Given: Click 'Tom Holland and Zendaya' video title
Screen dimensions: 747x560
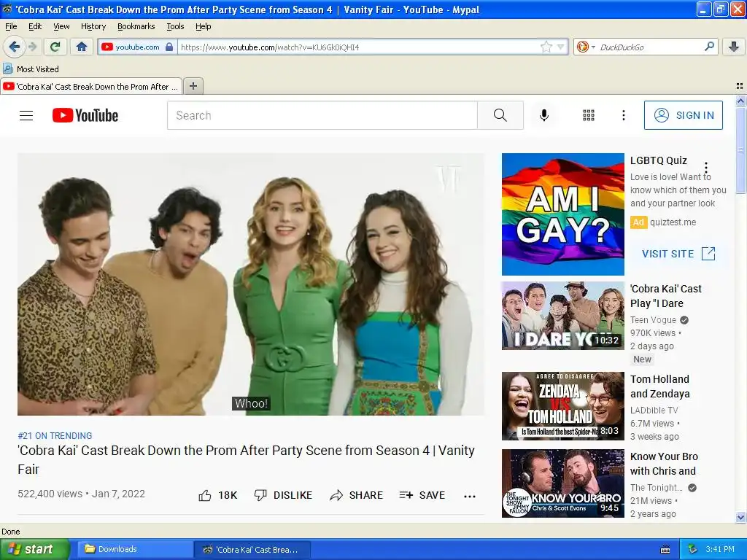Looking at the screenshot, I should (x=659, y=386).
